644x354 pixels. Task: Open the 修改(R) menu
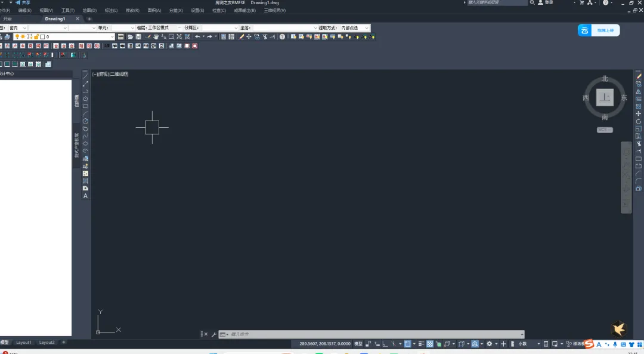pyautogui.click(x=132, y=11)
